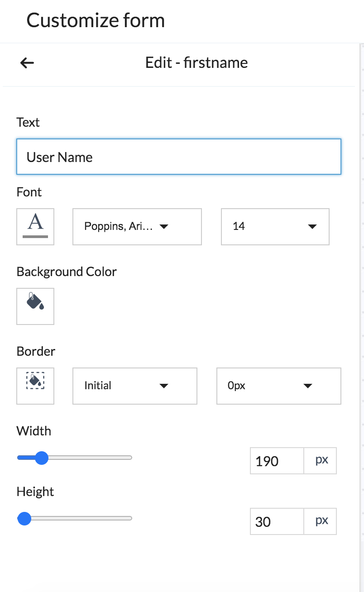Click the Text section label
This screenshot has height=592, width=364.
(28, 122)
